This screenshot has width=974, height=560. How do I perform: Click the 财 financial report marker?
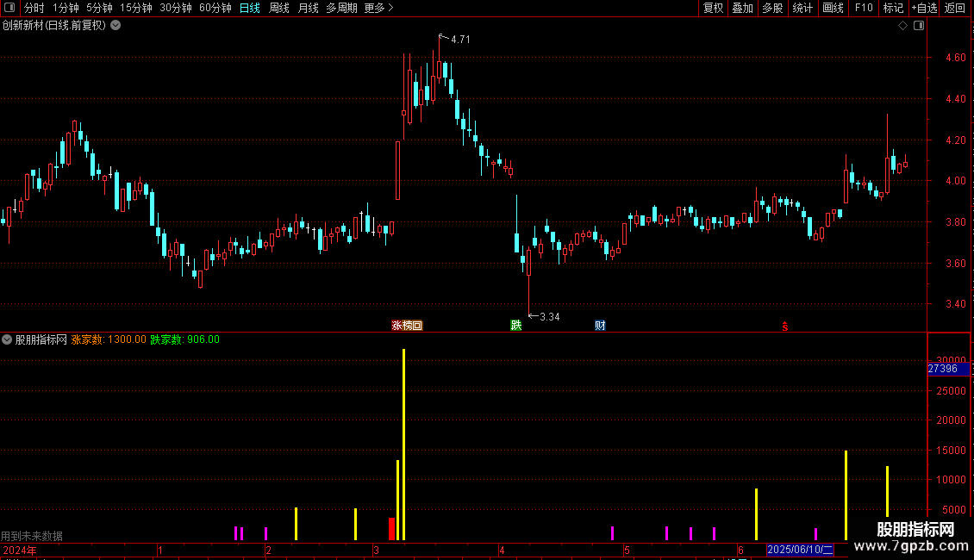click(x=599, y=326)
